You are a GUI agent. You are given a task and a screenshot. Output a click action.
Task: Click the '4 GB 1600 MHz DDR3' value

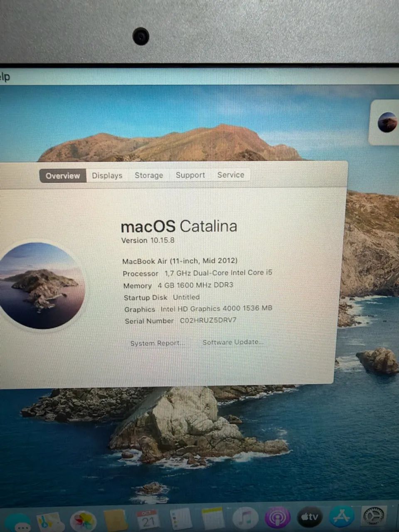195,285
